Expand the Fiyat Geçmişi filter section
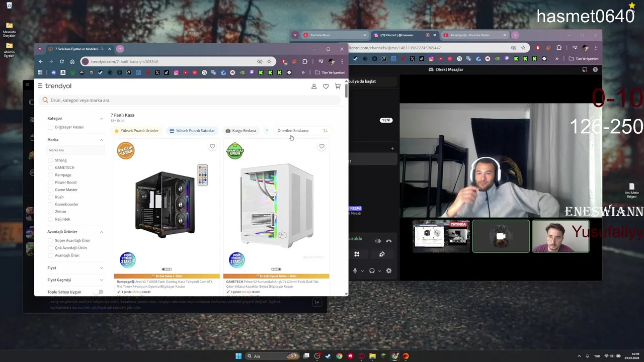 click(x=101, y=280)
